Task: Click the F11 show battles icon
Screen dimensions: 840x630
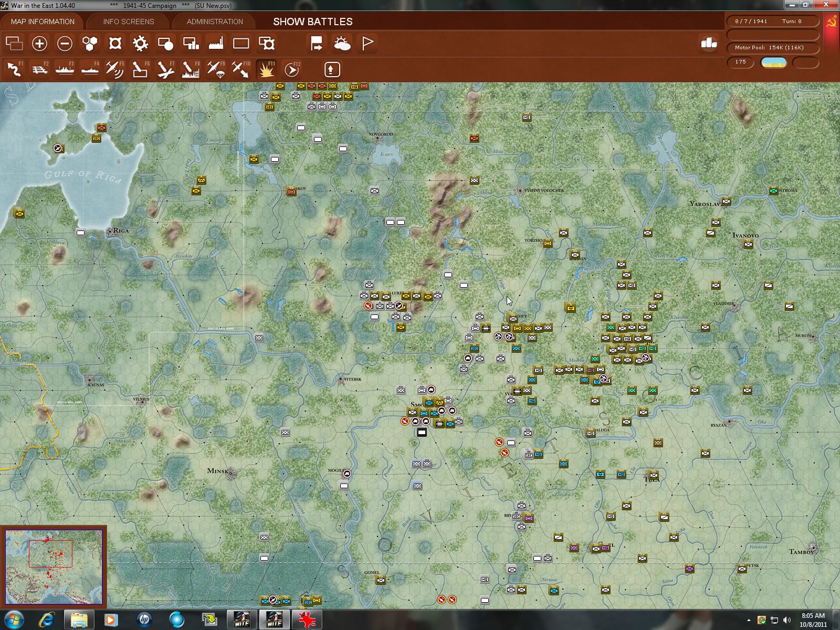Action: point(266,69)
